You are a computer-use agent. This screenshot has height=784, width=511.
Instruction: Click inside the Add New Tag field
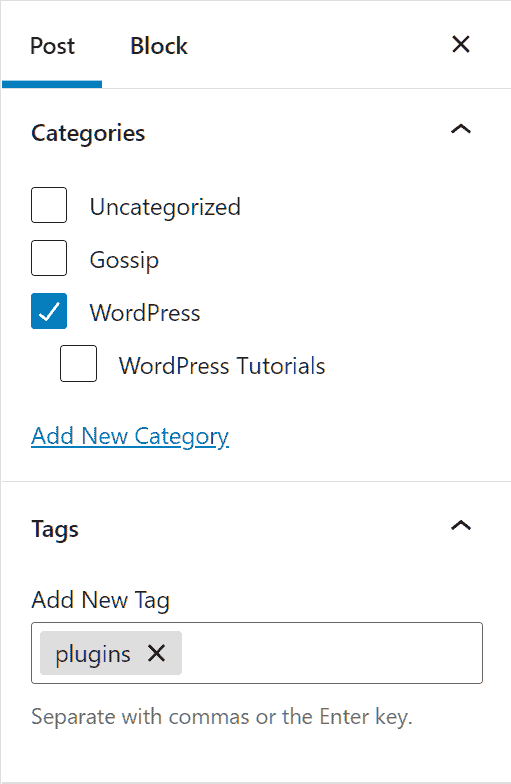(x=330, y=653)
